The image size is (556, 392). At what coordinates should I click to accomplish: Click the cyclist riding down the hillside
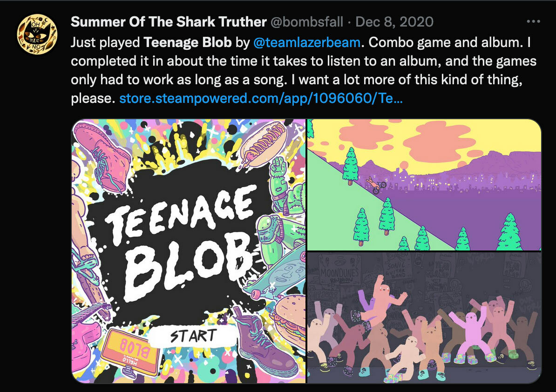coord(377,185)
